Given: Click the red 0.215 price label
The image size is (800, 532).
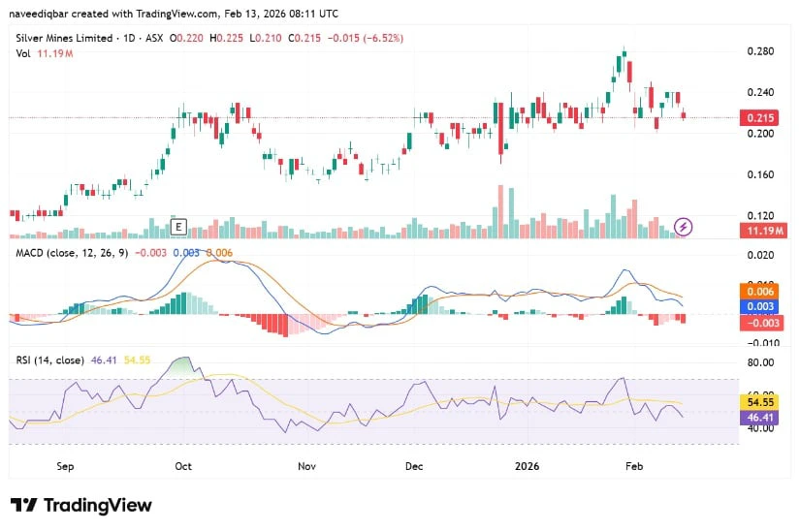Looking at the screenshot, I should [x=760, y=118].
